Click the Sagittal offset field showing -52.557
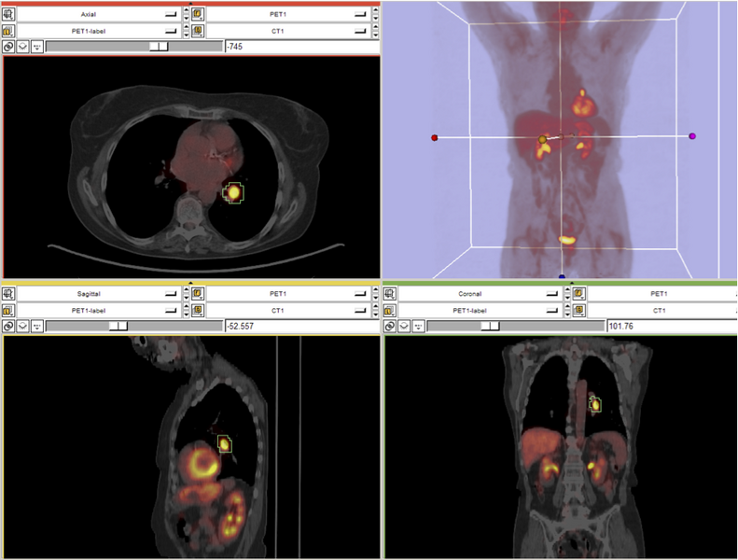Screen dimensions: 738x560 (x=302, y=326)
